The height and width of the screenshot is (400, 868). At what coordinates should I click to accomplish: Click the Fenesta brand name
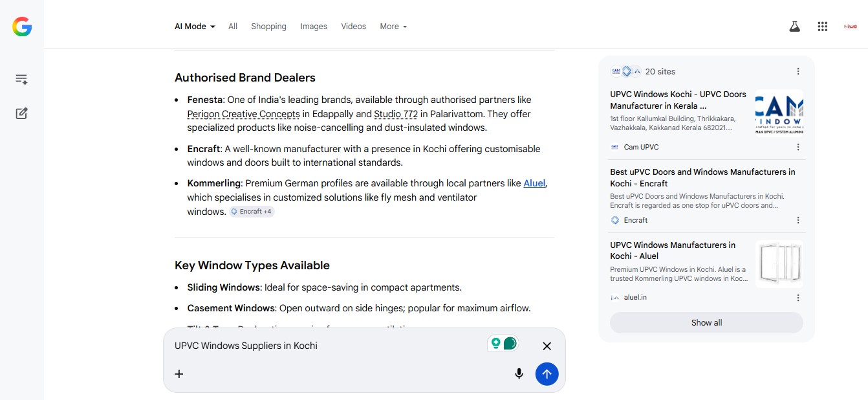pyautogui.click(x=205, y=100)
